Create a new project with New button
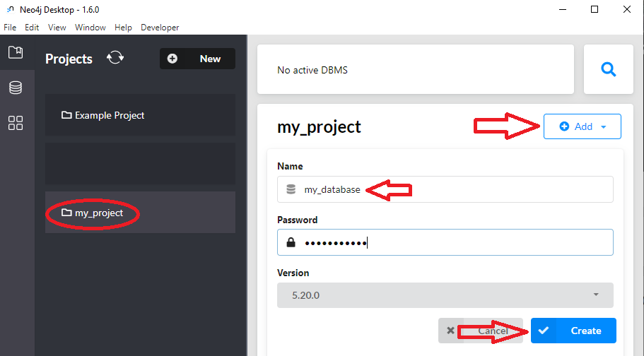 (197, 59)
